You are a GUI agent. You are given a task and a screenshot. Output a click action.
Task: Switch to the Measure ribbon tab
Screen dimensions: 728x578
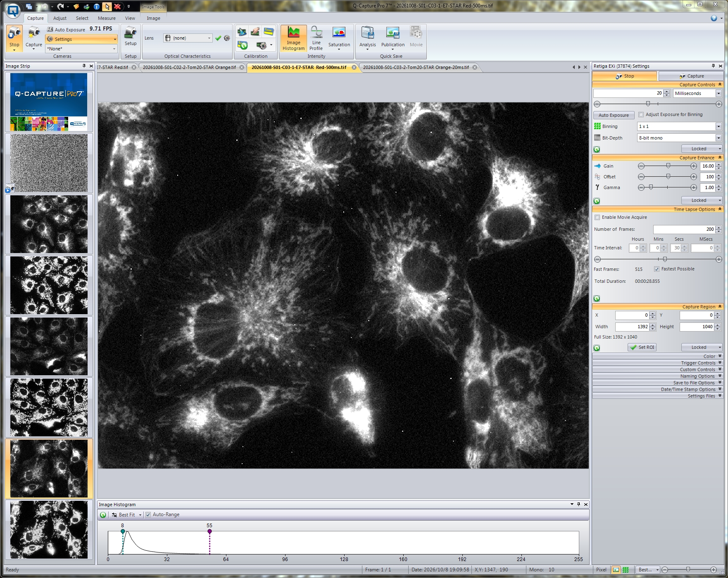107,18
